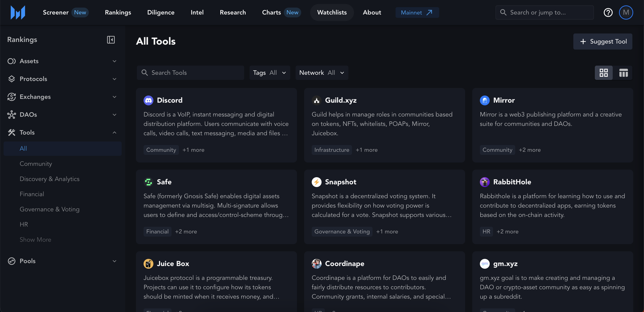Click Show More in Tools list
Viewport: 644px width, 312px height.
[35, 240]
